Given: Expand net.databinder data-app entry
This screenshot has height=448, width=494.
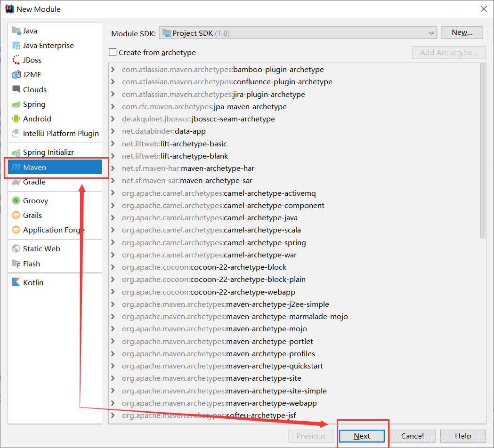Looking at the screenshot, I should [113, 131].
